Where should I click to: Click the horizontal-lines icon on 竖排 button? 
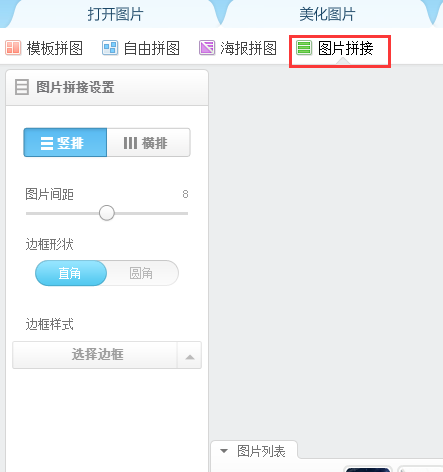pos(47,143)
